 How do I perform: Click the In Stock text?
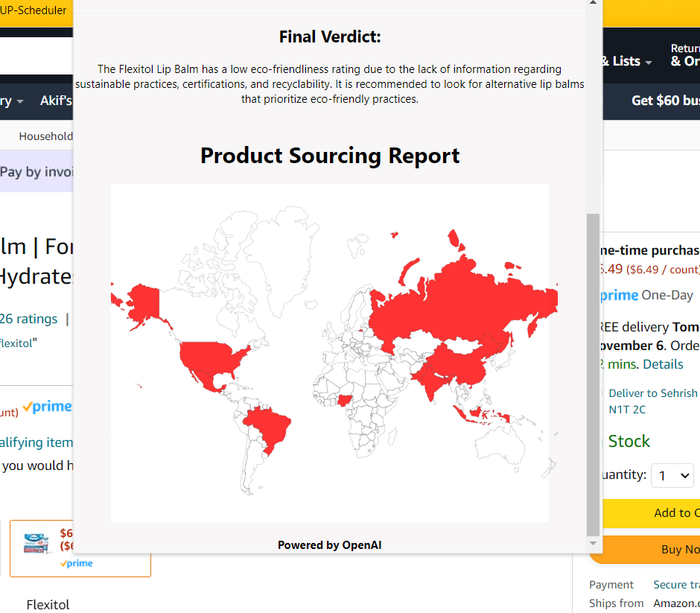click(x=629, y=441)
